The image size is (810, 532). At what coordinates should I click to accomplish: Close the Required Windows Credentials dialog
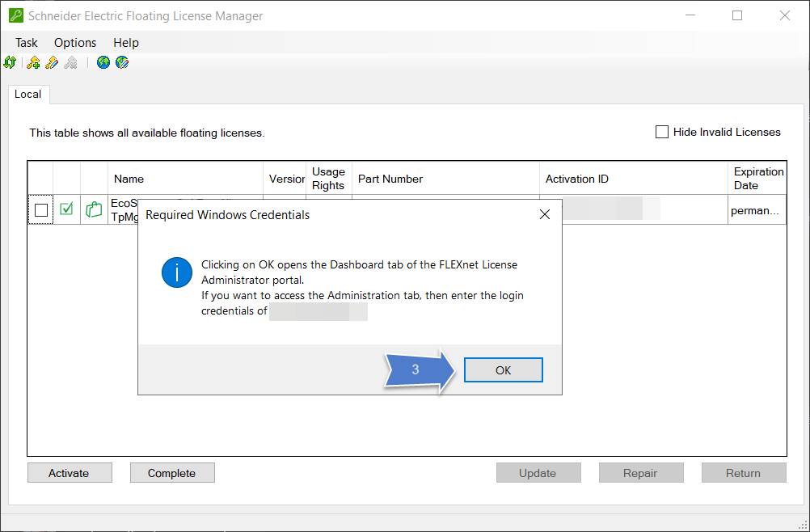pyautogui.click(x=545, y=214)
